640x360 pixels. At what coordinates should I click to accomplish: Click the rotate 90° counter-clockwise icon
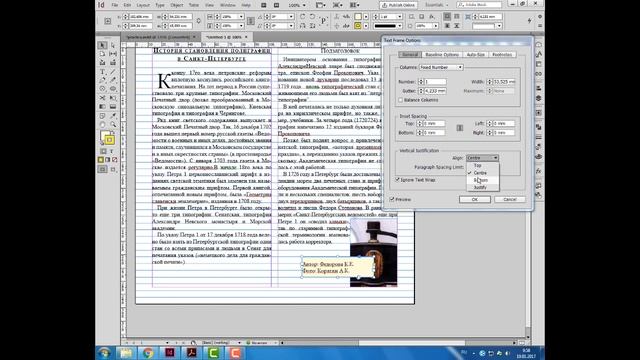312,17
